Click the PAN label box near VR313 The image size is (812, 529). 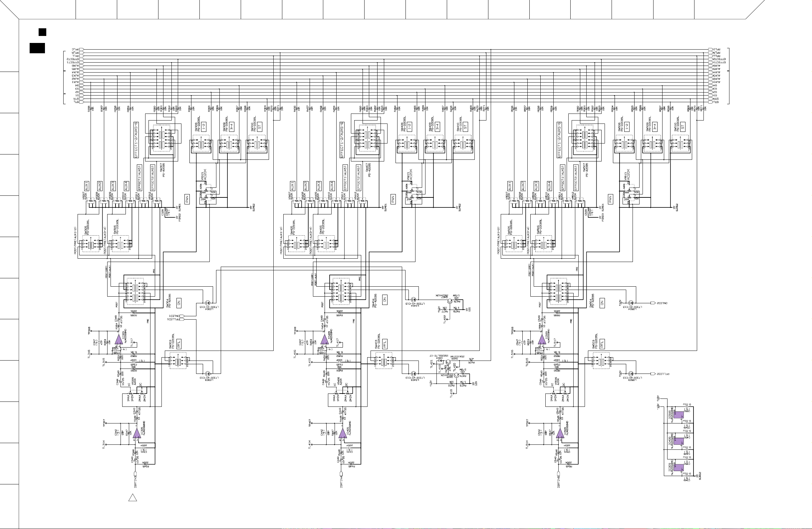pyautogui.click(x=187, y=199)
